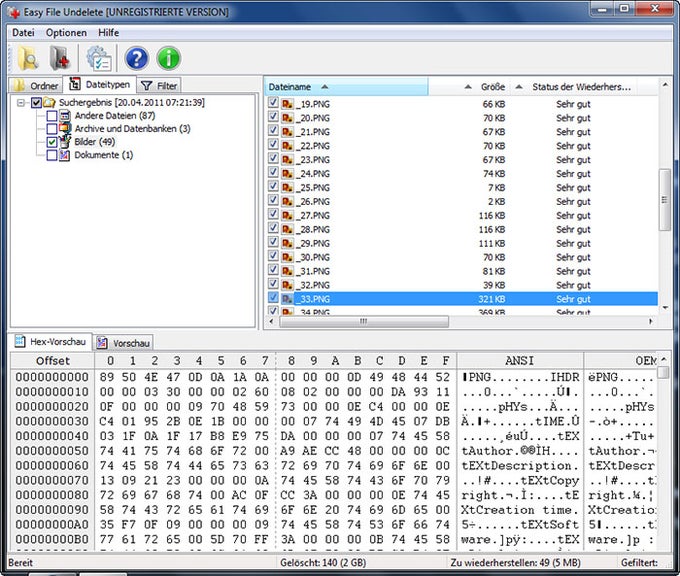The height and width of the screenshot is (576, 680).
Task: Collapse the Suchergebnis tree node
Action: (x=20, y=103)
